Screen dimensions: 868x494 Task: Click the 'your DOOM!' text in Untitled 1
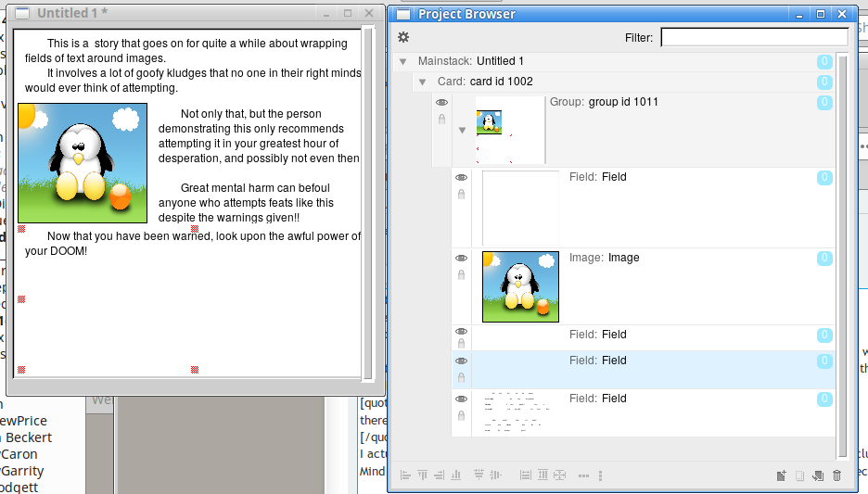(56, 251)
